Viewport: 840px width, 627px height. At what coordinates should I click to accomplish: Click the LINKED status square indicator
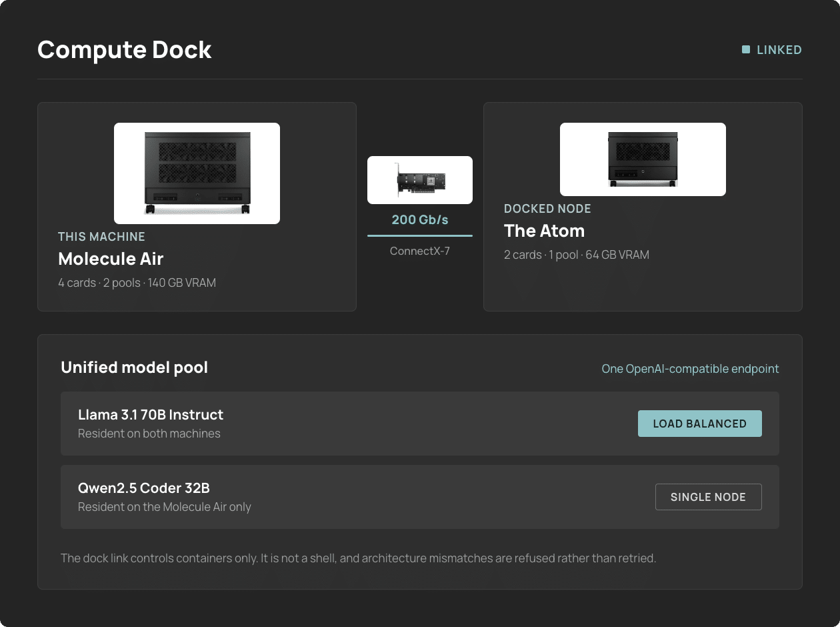[746, 49]
